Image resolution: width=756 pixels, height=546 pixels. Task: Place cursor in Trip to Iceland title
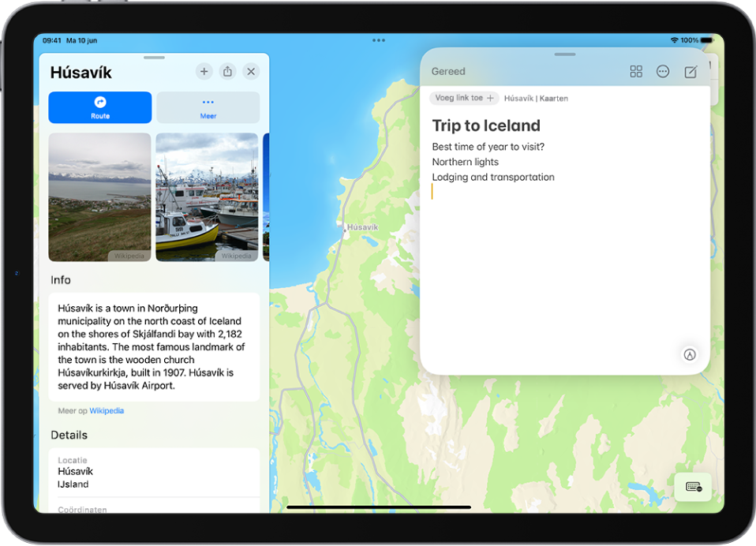click(x=486, y=125)
